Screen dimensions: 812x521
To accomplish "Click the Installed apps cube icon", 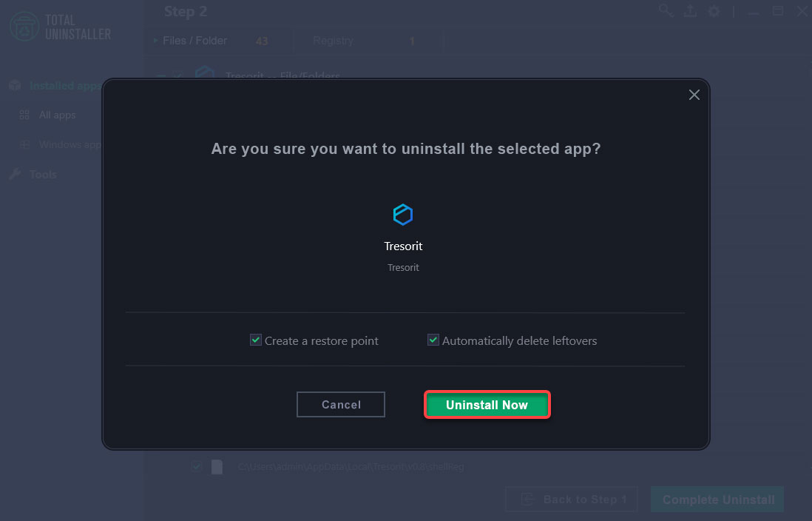I will [x=15, y=86].
